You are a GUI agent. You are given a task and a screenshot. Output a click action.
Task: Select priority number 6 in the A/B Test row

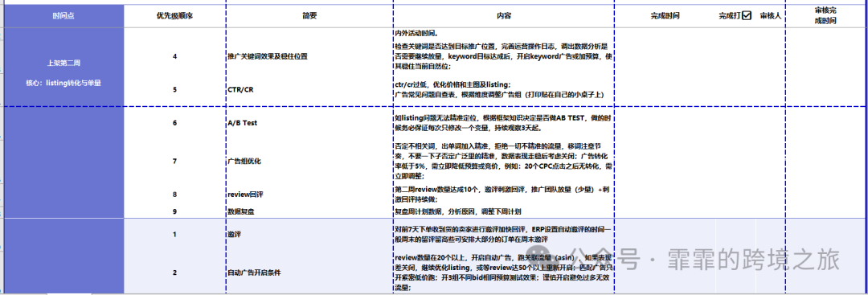click(175, 123)
